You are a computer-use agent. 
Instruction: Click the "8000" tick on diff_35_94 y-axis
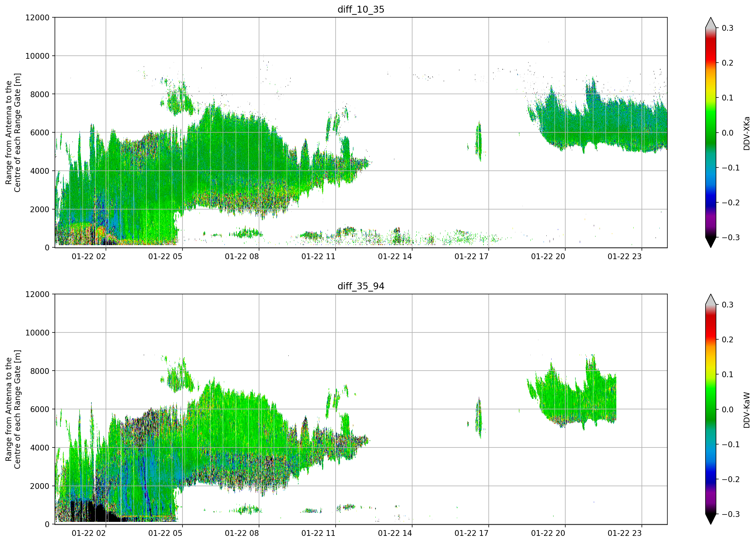pos(40,371)
